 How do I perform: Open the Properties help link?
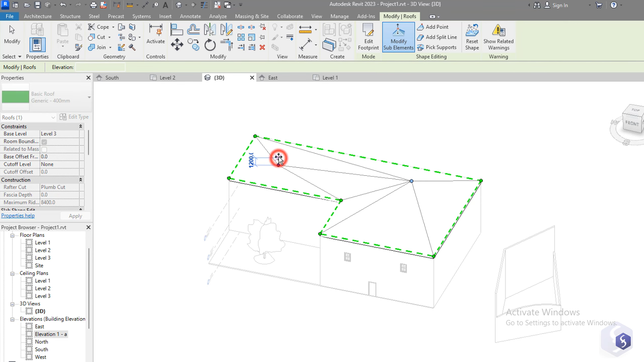coord(17,215)
